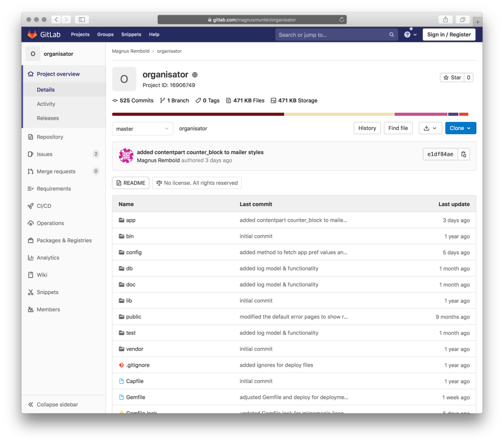Select Activity in the sidebar

click(46, 104)
